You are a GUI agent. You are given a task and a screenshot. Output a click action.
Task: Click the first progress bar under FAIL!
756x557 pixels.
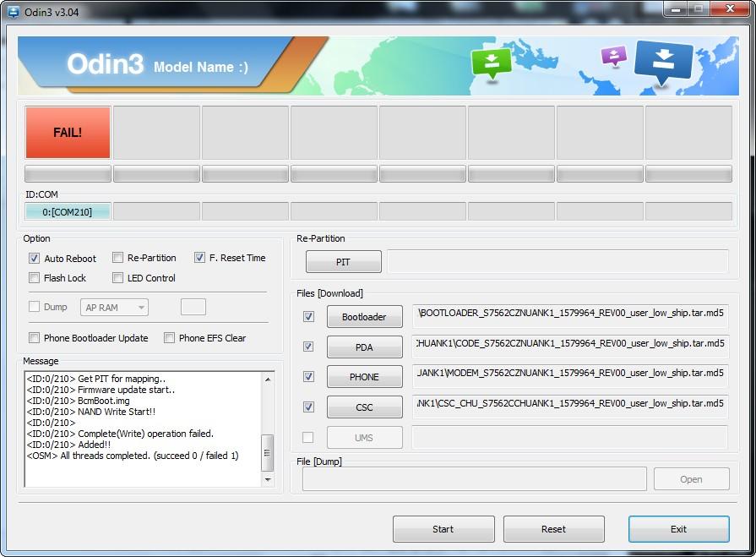pyautogui.click(x=68, y=173)
